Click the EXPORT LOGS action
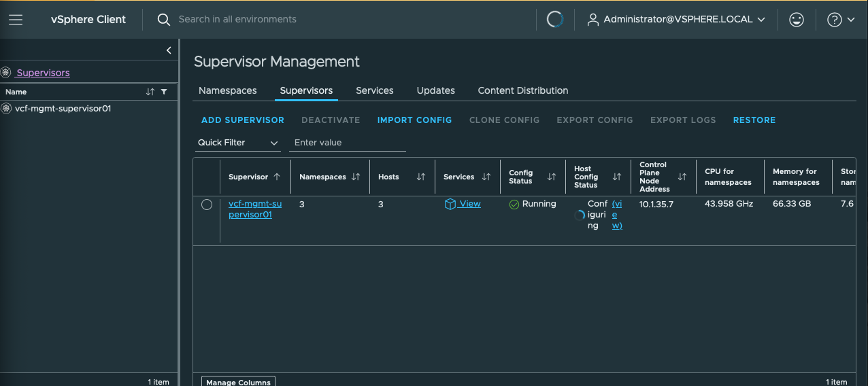 683,120
